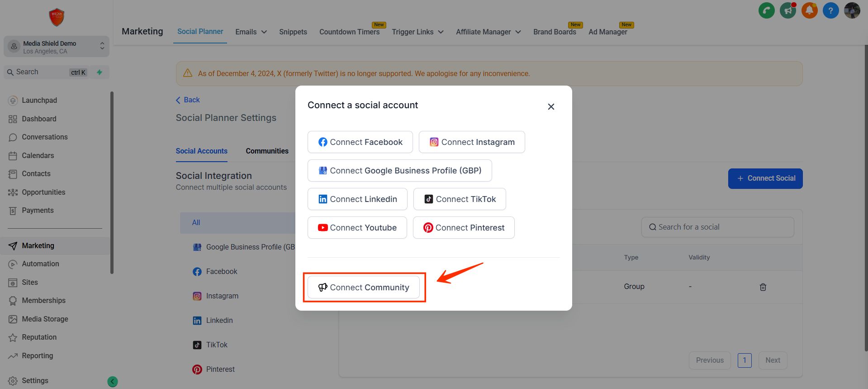Select page 1 in pagination

745,360
